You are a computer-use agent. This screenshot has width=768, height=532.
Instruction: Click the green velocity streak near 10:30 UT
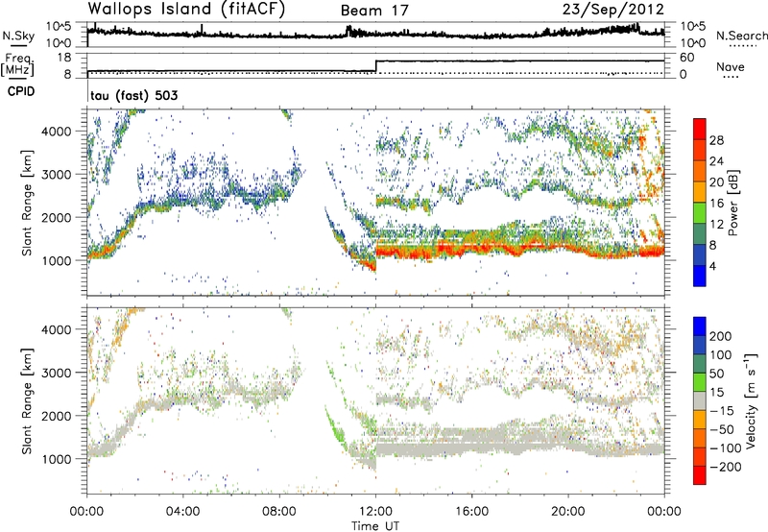coord(335,428)
